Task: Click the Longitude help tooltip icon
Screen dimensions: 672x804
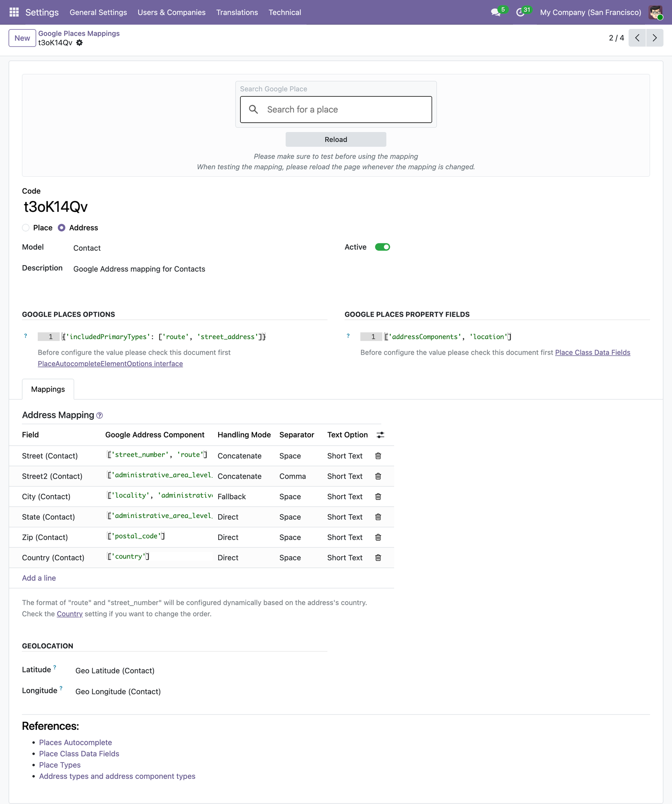Action: pos(61,688)
